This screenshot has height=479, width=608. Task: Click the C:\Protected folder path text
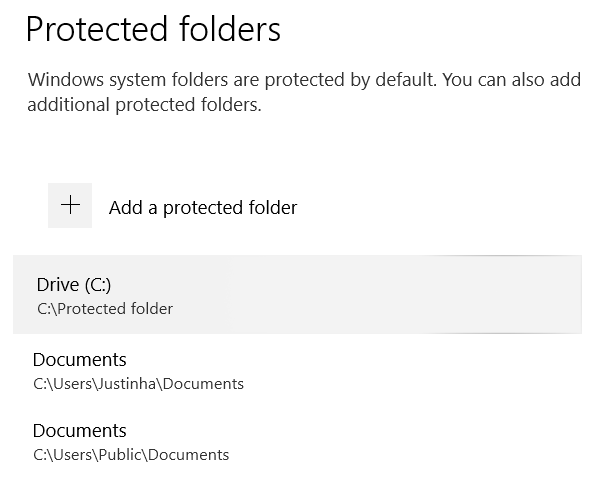[x=105, y=309]
